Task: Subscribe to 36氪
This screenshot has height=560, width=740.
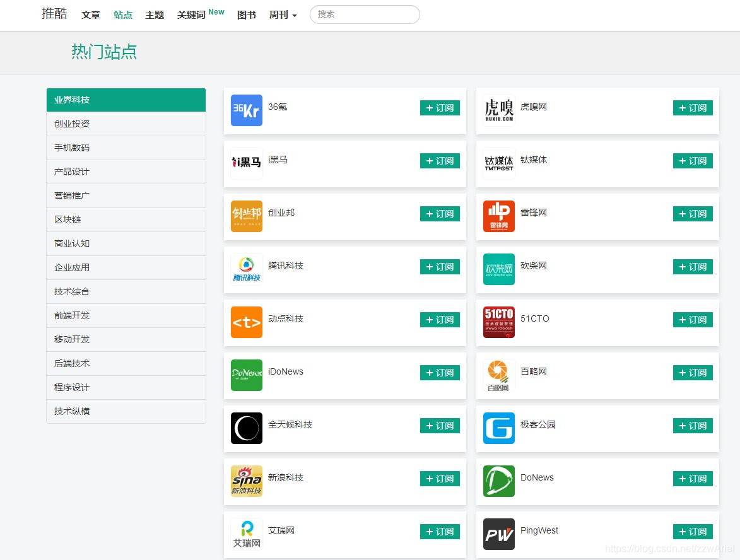Action: [x=440, y=108]
